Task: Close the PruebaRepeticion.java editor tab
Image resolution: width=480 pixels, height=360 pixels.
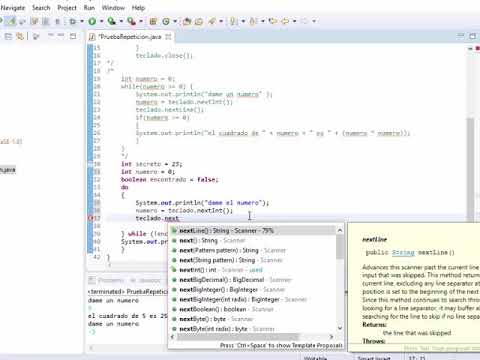Action: pyautogui.click(x=168, y=37)
